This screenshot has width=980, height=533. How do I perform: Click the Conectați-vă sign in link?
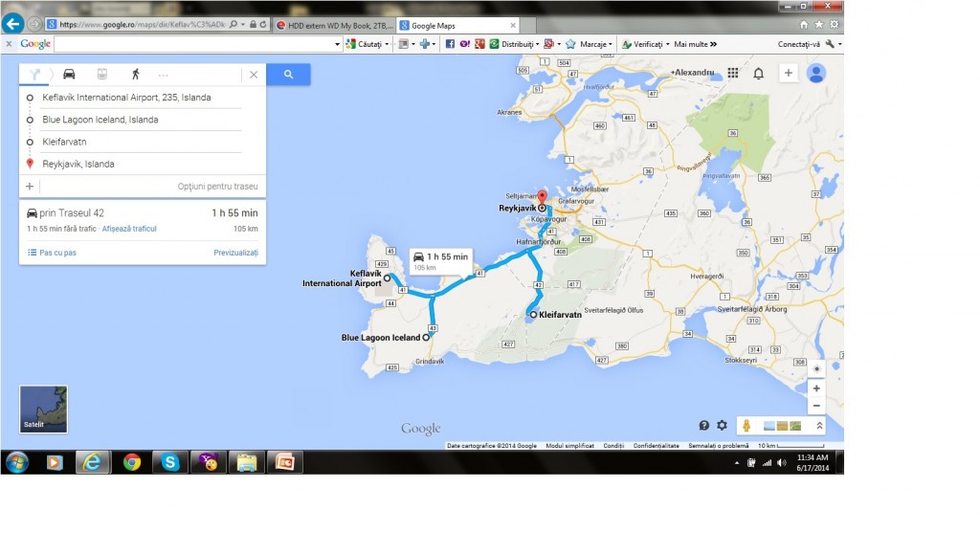point(799,44)
